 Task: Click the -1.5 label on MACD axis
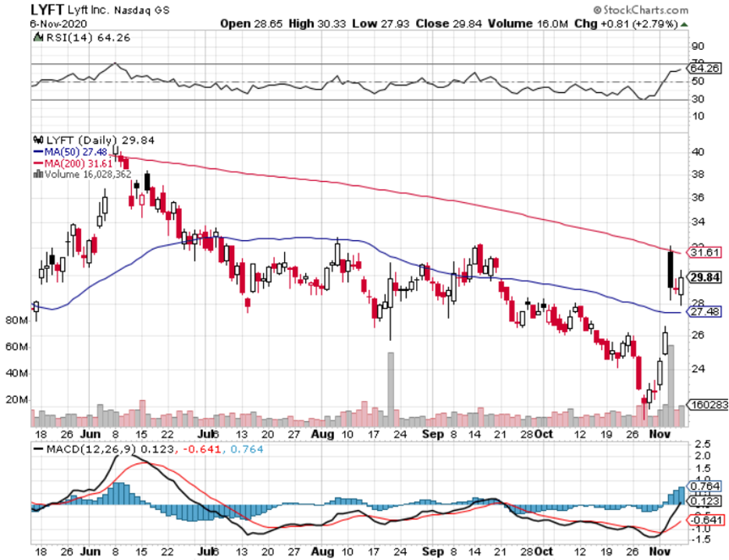click(x=701, y=540)
